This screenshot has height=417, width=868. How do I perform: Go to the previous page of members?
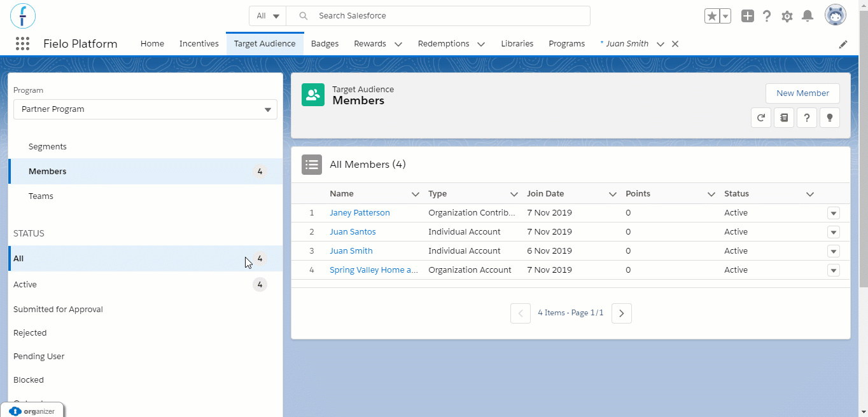[521, 313]
